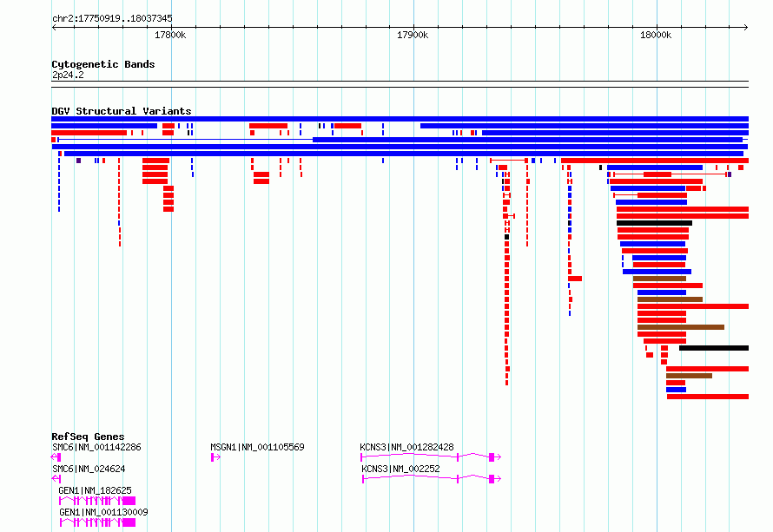Click the right arrowhead of the ruler
The width and height of the screenshot is (773, 532).
[746, 27]
